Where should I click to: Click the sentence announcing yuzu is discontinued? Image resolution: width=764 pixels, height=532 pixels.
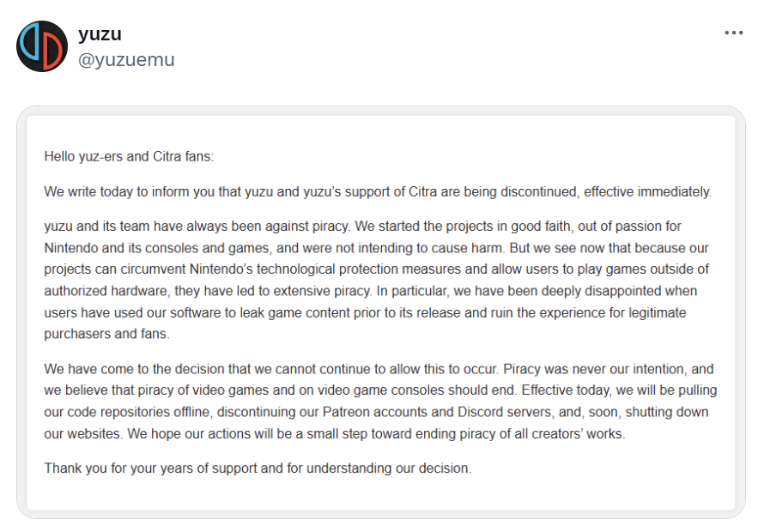click(378, 192)
